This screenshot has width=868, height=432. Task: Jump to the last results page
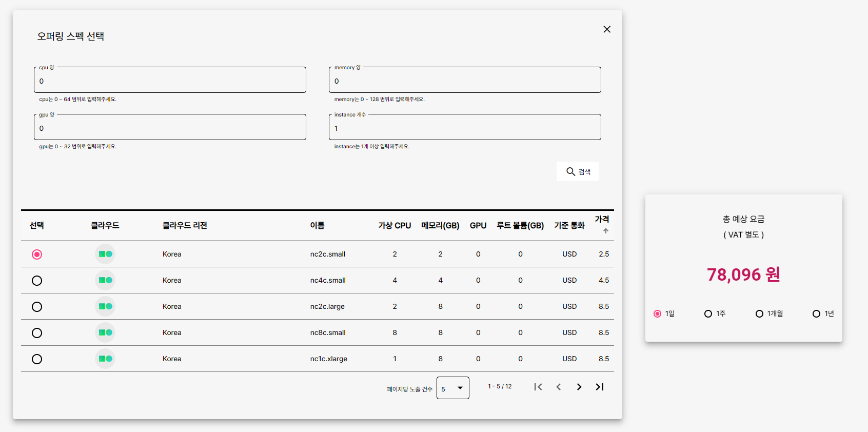(x=600, y=387)
